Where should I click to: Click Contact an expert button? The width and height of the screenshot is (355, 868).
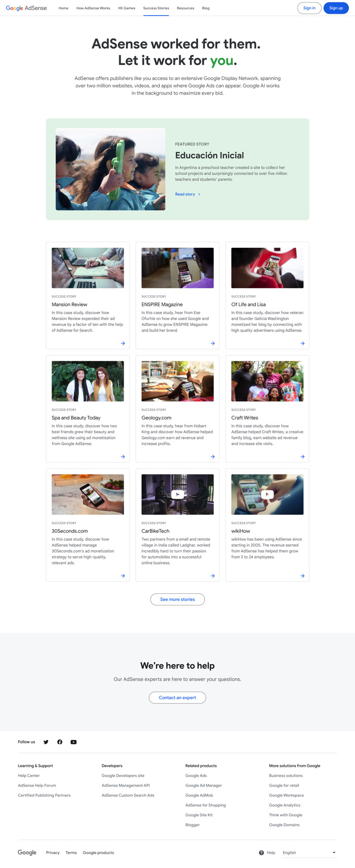coord(177,698)
